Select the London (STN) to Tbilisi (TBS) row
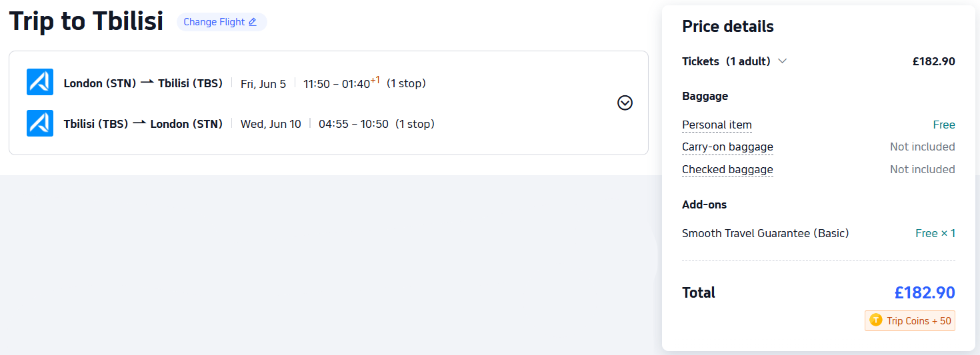The image size is (980, 355). (143, 83)
